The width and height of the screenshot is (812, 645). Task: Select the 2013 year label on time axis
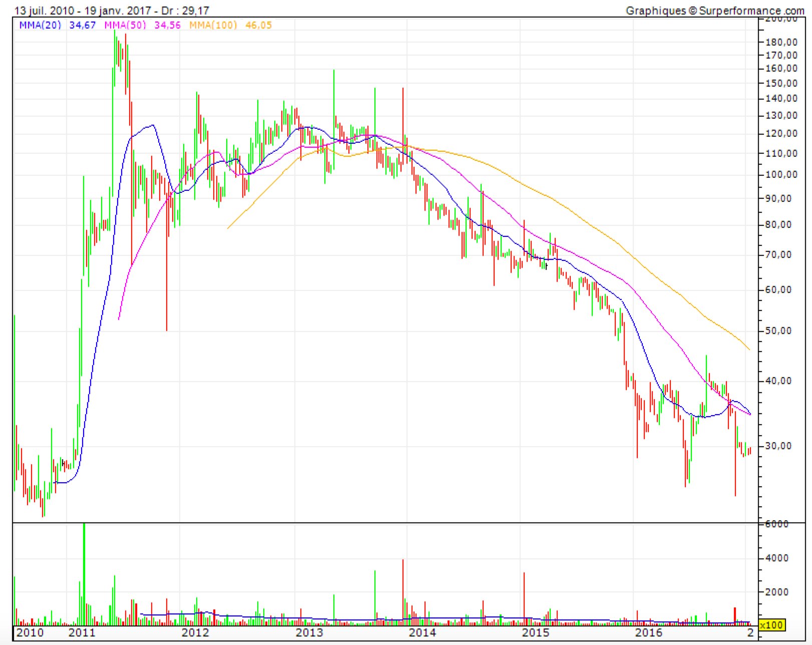pyautogui.click(x=309, y=632)
